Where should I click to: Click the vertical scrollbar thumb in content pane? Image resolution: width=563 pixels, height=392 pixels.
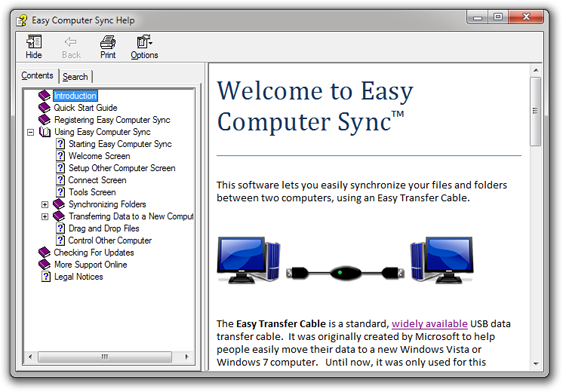click(535, 111)
